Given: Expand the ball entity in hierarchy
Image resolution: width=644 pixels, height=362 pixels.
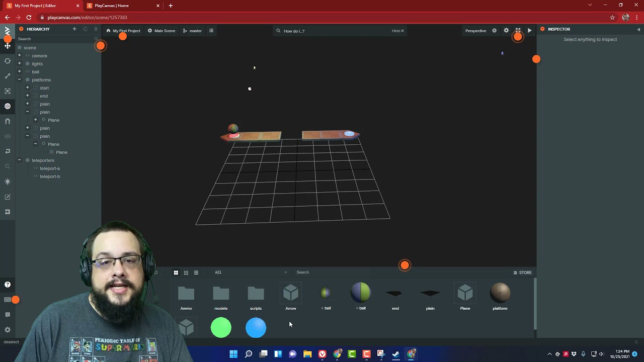Looking at the screenshot, I should [19, 72].
